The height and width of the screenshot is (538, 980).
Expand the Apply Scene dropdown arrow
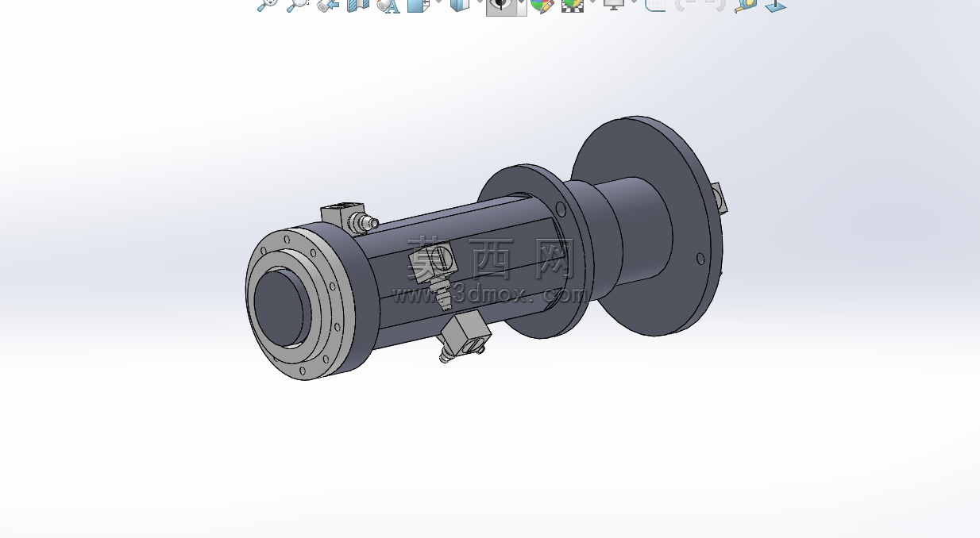pyautogui.click(x=592, y=3)
